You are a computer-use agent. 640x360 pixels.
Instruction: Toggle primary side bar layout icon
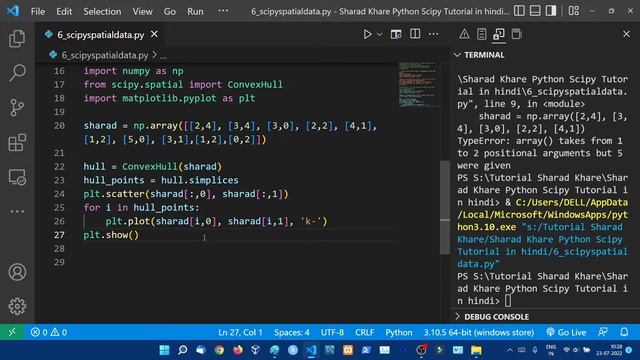[x=519, y=11]
